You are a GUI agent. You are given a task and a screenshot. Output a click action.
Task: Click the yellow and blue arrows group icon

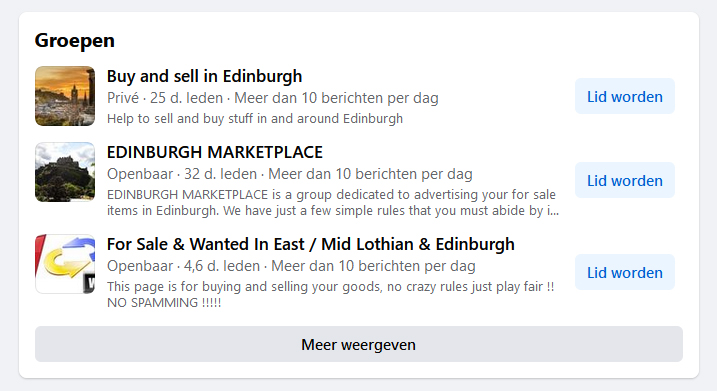[65, 264]
